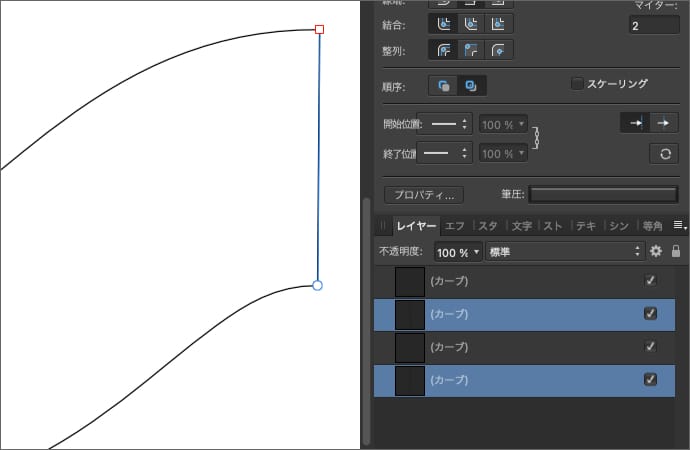Choose the third join style in 結合 row

pyautogui.click(x=499, y=23)
